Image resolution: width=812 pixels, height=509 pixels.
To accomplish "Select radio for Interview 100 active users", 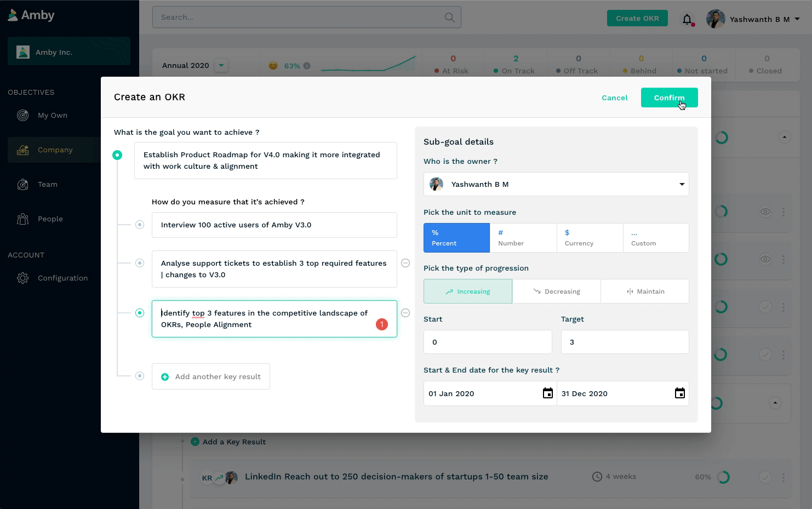I will (140, 225).
